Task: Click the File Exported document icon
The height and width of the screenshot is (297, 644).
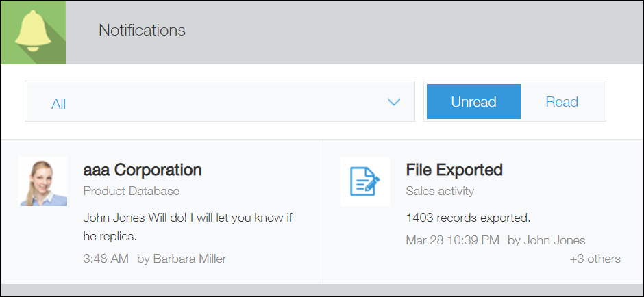Action: pos(364,181)
